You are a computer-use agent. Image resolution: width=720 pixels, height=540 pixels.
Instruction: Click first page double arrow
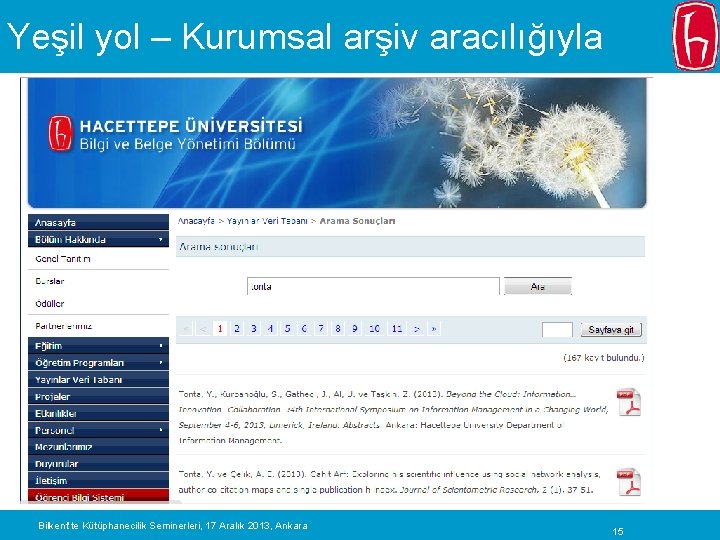coord(186,329)
